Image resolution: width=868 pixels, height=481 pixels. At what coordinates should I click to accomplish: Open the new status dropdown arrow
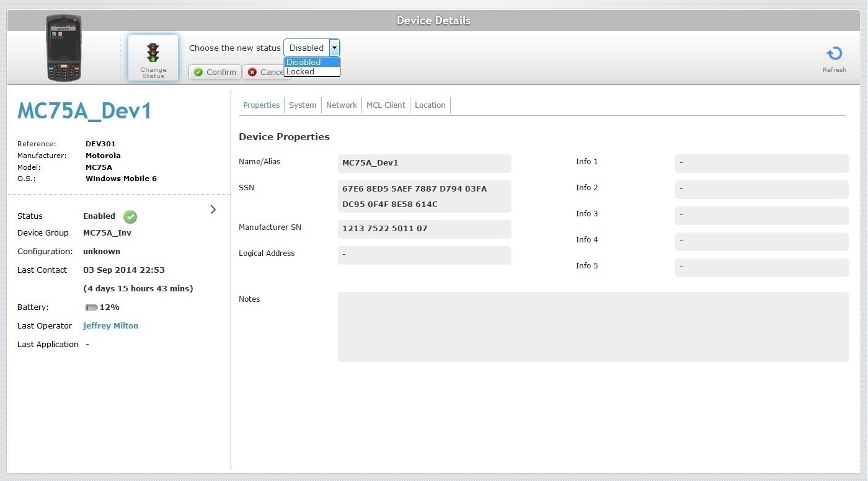coord(334,48)
